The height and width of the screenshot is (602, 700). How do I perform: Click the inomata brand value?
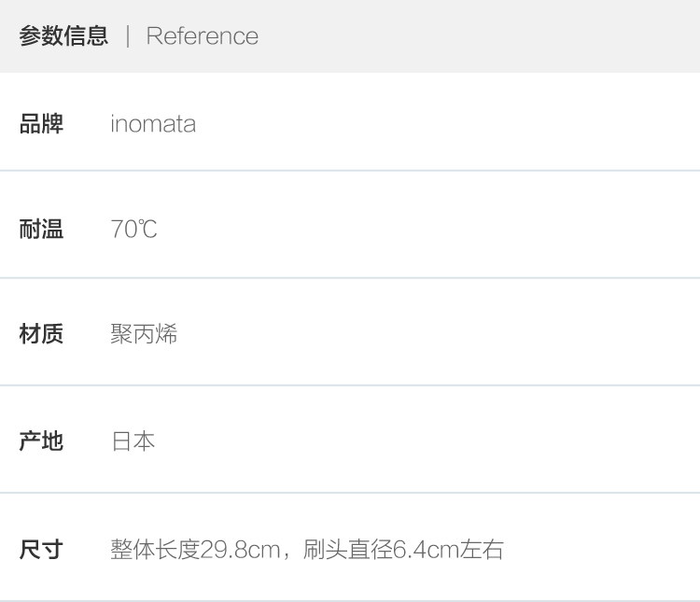click(153, 124)
